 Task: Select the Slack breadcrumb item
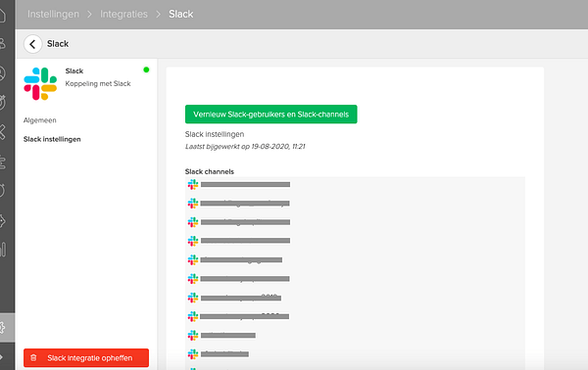180,15
